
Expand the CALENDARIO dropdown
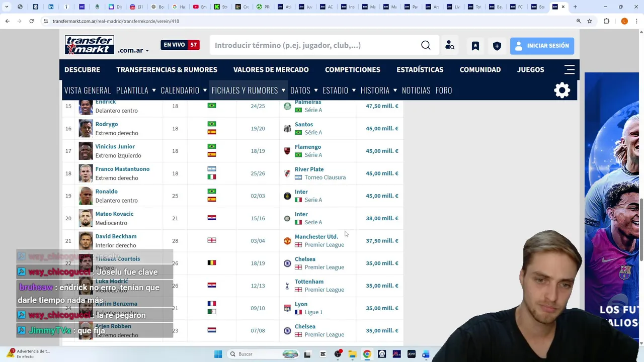[205, 90]
